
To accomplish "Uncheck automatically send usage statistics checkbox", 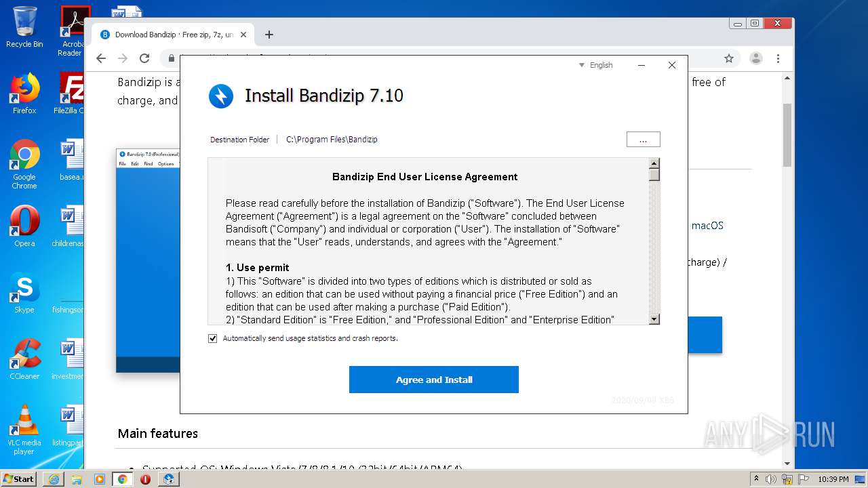I will [213, 338].
